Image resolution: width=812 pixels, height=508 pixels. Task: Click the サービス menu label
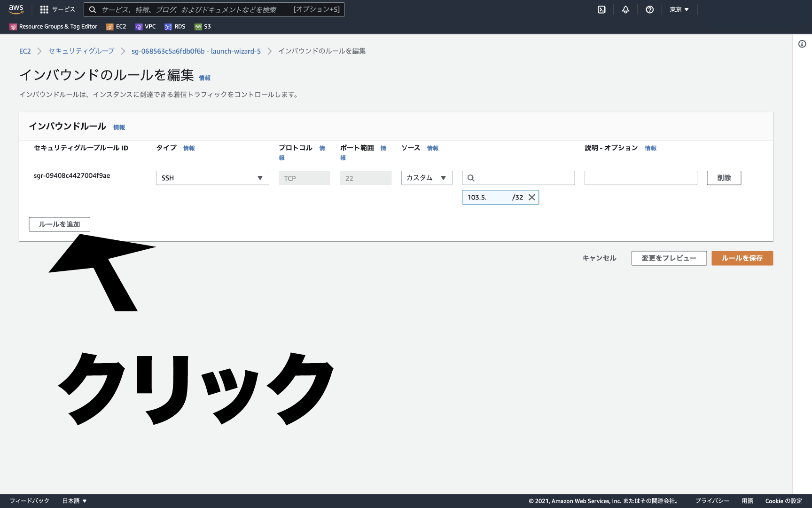63,9
